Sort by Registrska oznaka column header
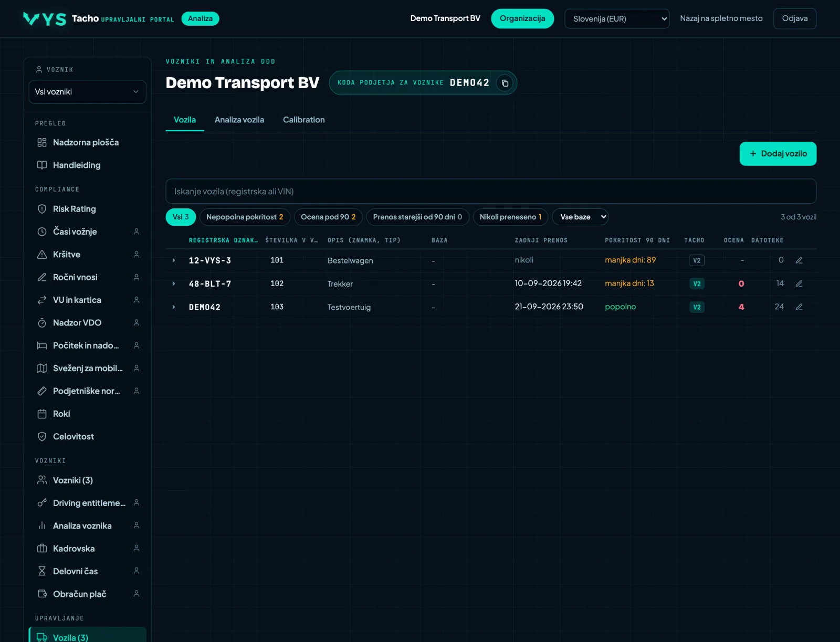This screenshot has width=840, height=642. [223, 240]
